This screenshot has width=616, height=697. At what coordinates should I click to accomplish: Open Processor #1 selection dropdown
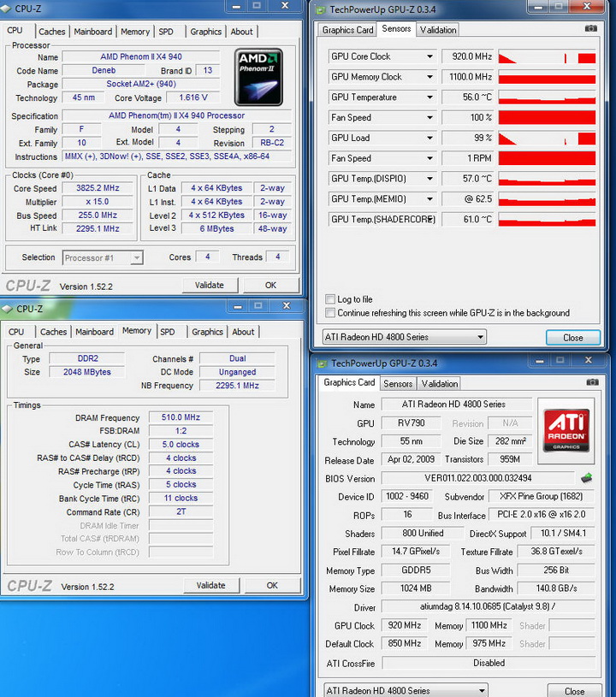137,257
